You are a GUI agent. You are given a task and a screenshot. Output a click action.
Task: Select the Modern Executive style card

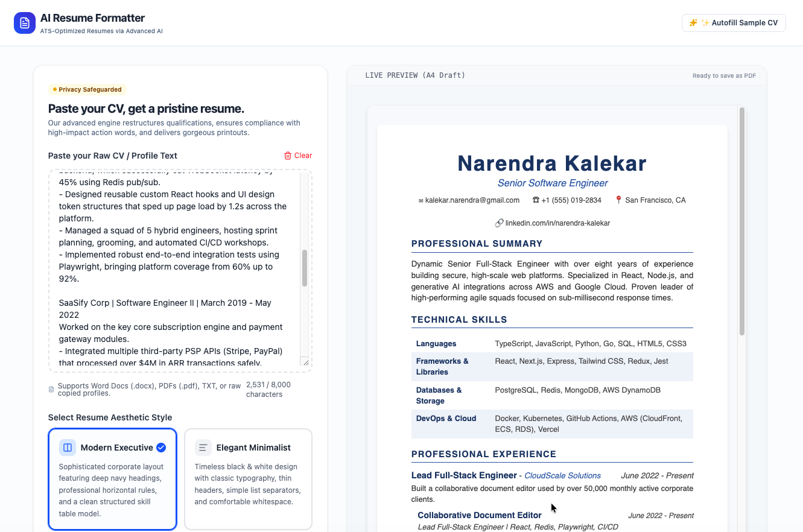[112, 479]
